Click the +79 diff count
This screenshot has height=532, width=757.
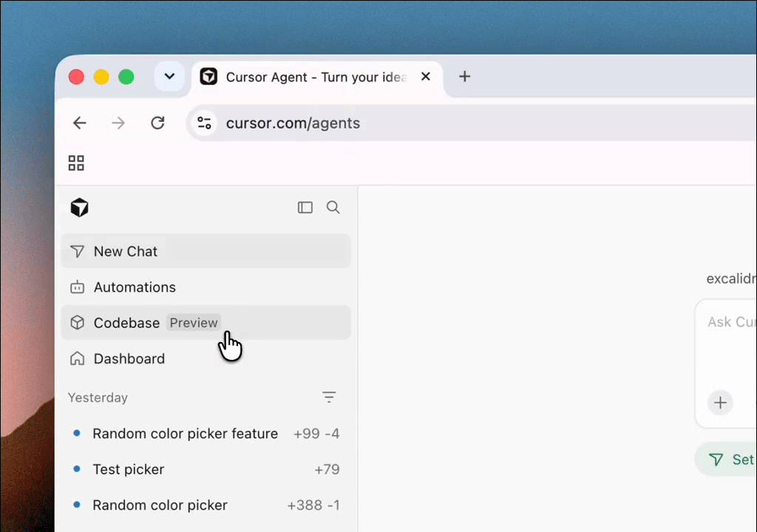[327, 469]
